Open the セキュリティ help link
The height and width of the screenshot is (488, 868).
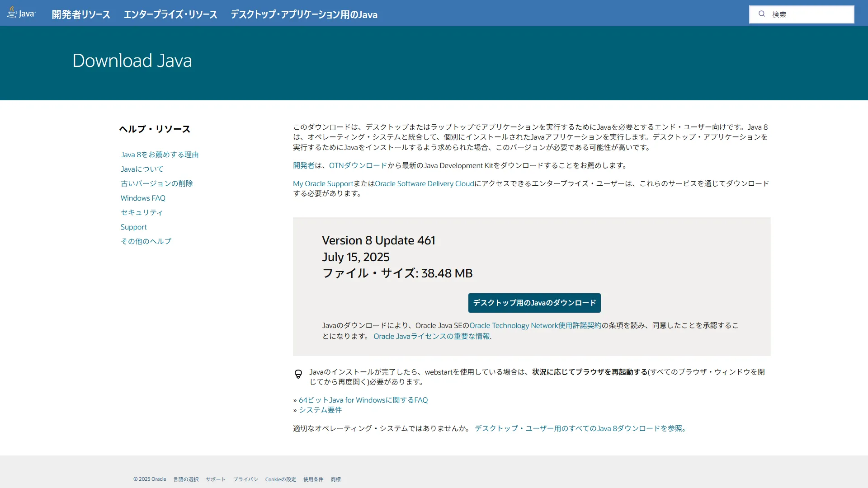[x=142, y=212]
